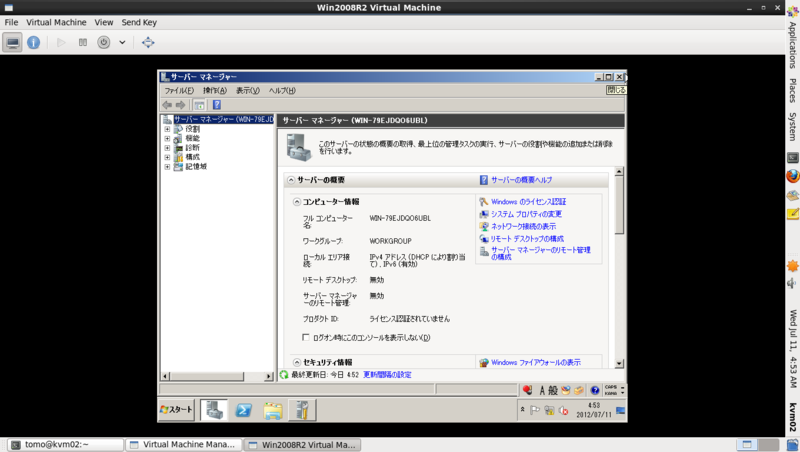Switch to tomo@kvm02 terminal task
800x452 pixels.
66,445
